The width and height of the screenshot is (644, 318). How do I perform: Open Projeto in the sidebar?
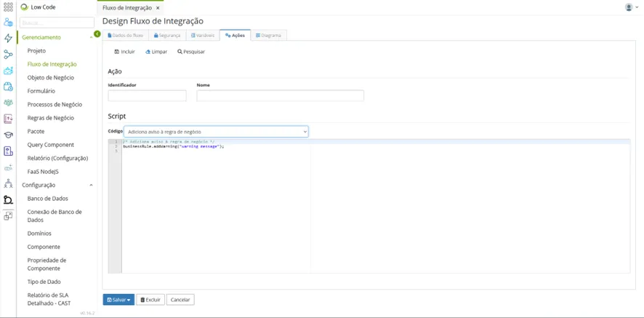pos(36,51)
